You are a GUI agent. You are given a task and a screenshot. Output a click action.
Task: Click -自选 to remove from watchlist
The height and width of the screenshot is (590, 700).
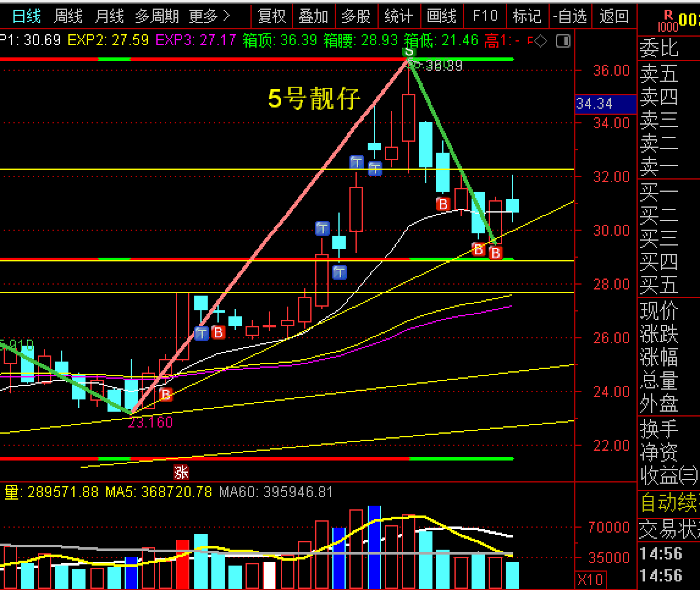pyautogui.click(x=570, y=16)
